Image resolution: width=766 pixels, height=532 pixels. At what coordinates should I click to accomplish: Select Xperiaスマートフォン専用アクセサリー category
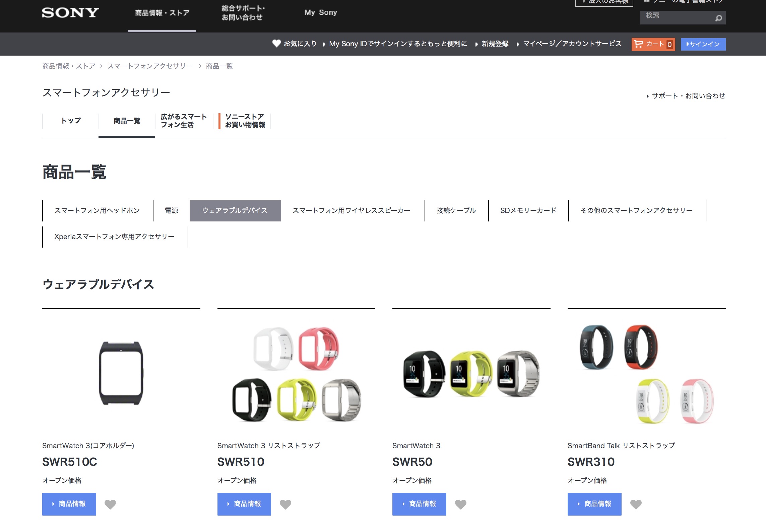point(115,237)
